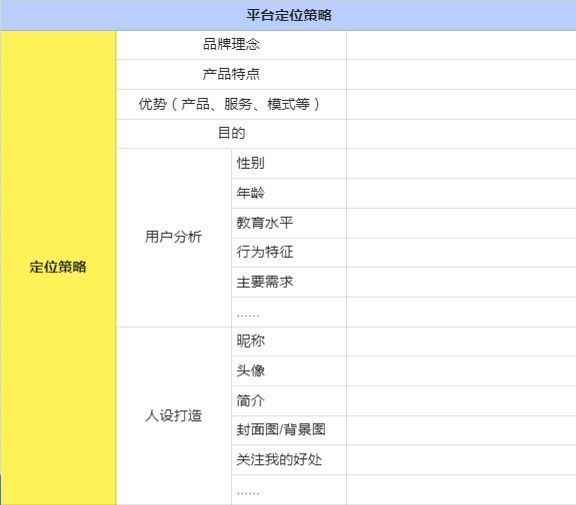
Task: Select the 头像 cell
Action: (289, 371)
